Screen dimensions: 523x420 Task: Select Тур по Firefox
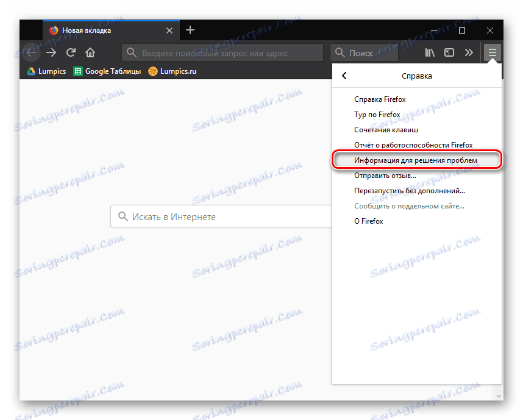417,115
